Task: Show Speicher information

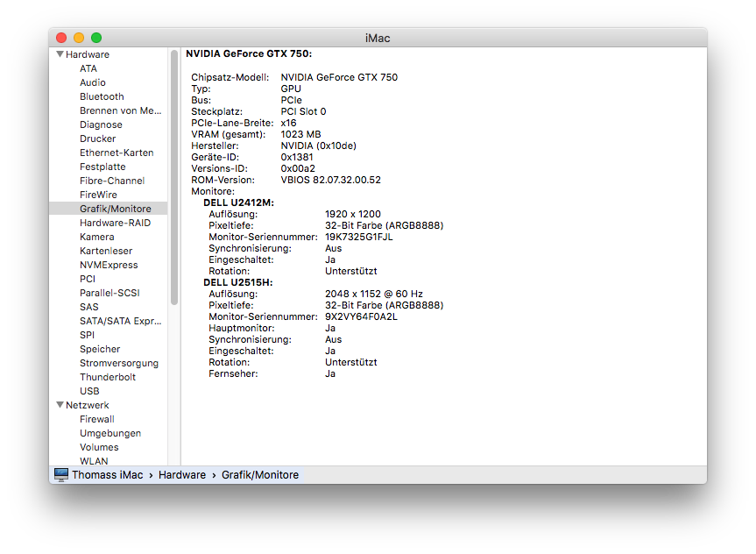Action: [x=100, y=348]
